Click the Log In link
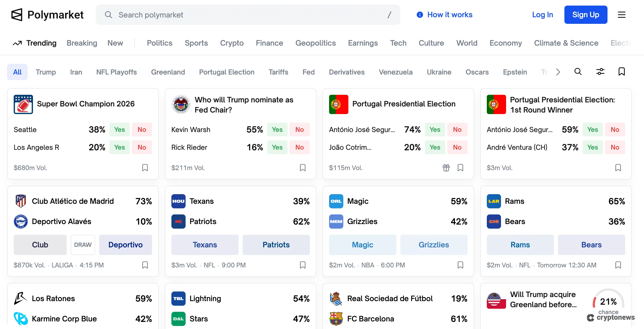644x329 pixels. coord(542,15)
